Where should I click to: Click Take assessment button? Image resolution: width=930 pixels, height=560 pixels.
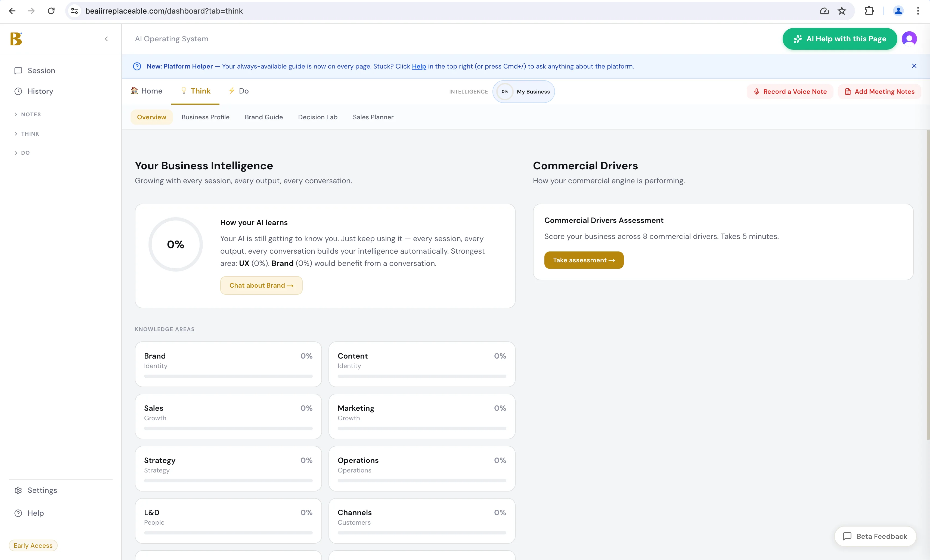pyautogui.click(x=584, y=260)
